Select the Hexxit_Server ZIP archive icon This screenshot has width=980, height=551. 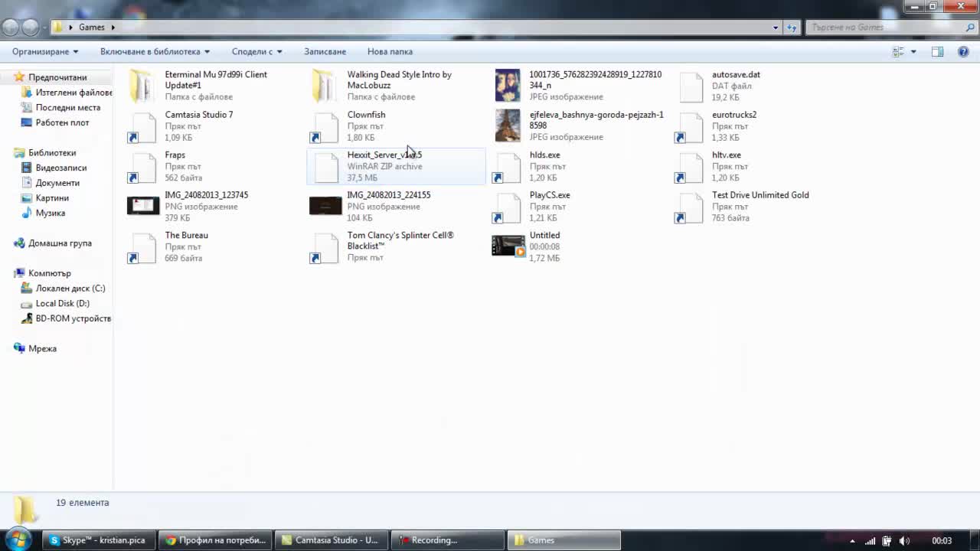(326, 167)
